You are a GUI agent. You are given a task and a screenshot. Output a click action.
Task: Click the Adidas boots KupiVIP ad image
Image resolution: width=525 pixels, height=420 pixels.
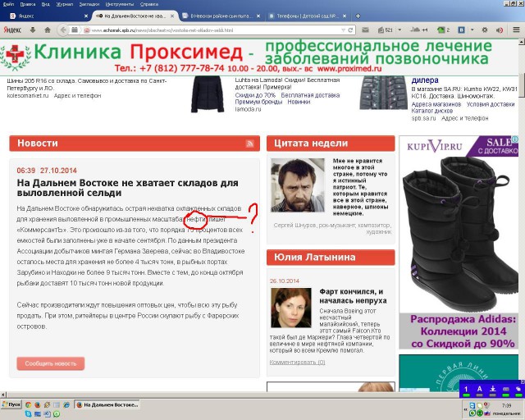(x=459, y=242)
